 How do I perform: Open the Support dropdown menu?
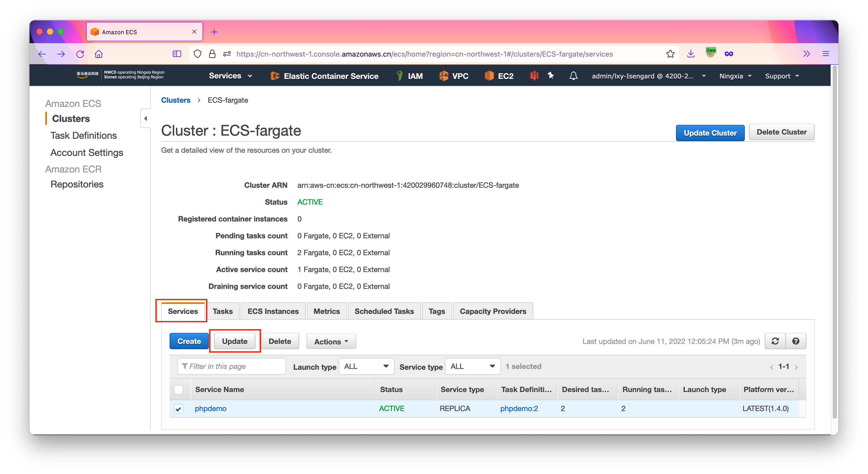tap(782, 76)
